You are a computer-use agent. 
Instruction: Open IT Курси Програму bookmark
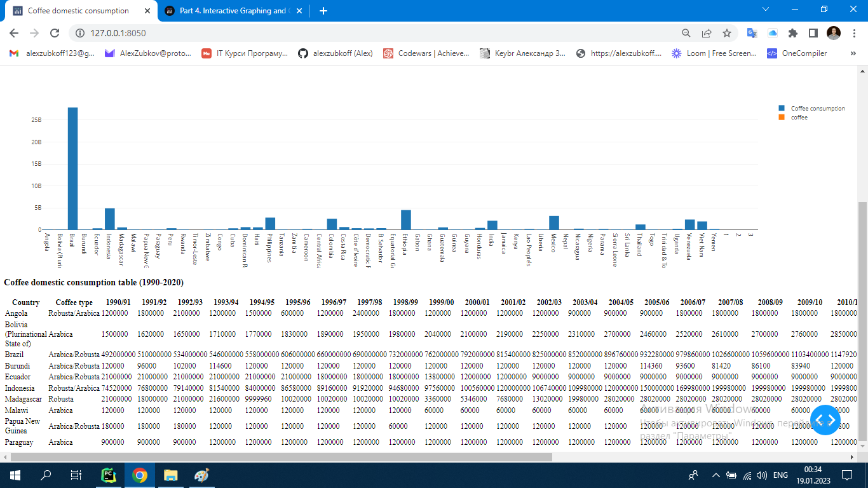(x=245, y=53)
